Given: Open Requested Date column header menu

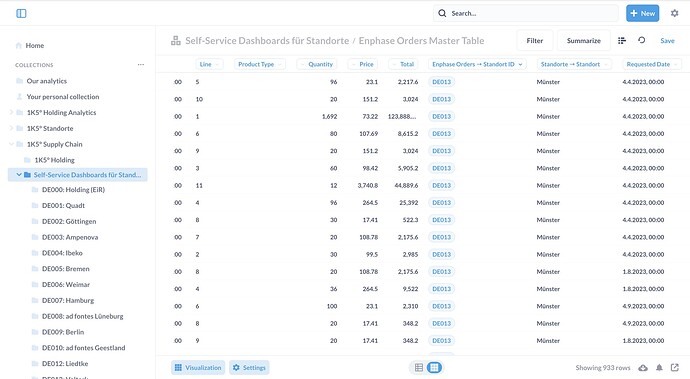Looking at the screenshot, I should [x=652, y=64].
